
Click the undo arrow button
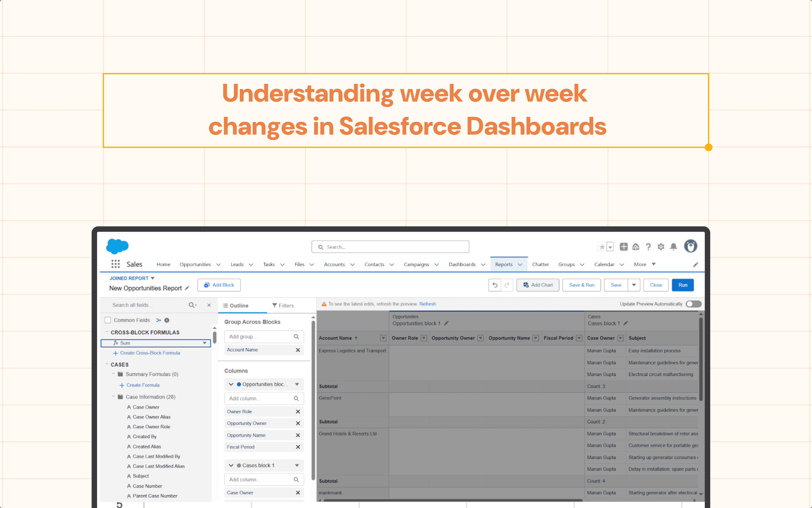pos(495,285)
